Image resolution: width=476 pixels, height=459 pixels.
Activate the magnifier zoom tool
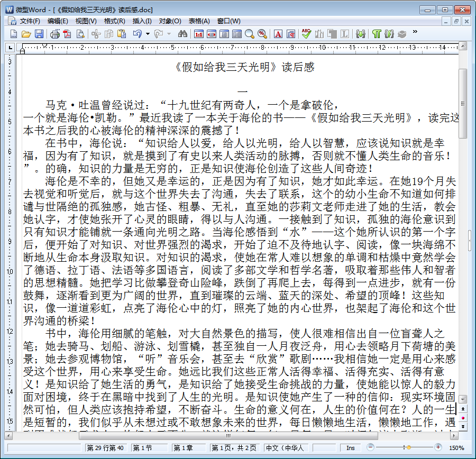(x=250, y=34)
